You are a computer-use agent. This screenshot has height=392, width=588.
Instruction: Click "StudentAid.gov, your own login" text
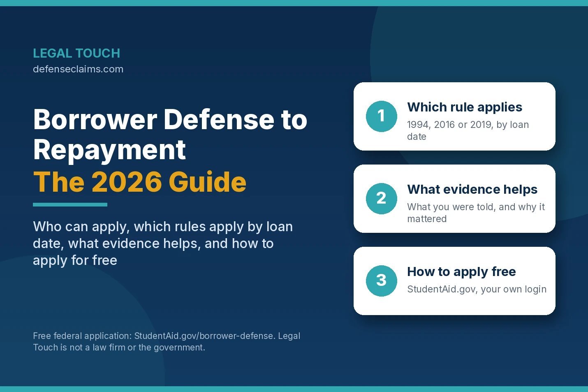pos(477,289)
